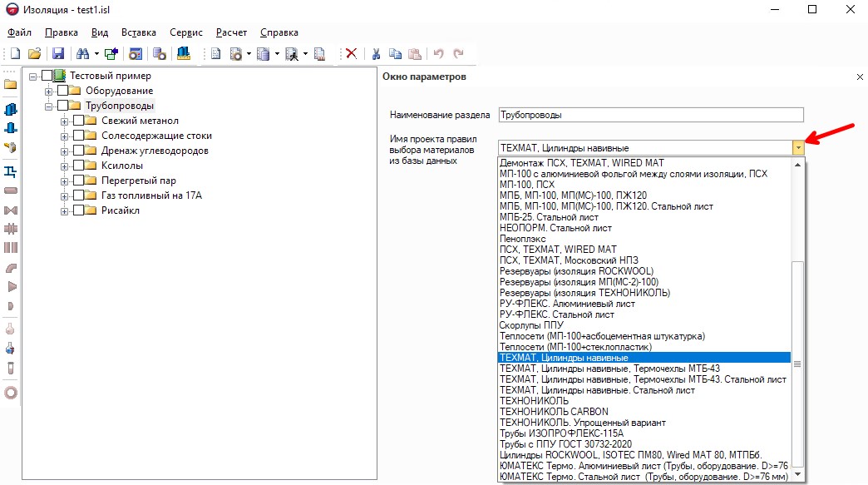Check the Свежий метанол checkbox
Screen dimensions: 868x485
click(79, 120)
